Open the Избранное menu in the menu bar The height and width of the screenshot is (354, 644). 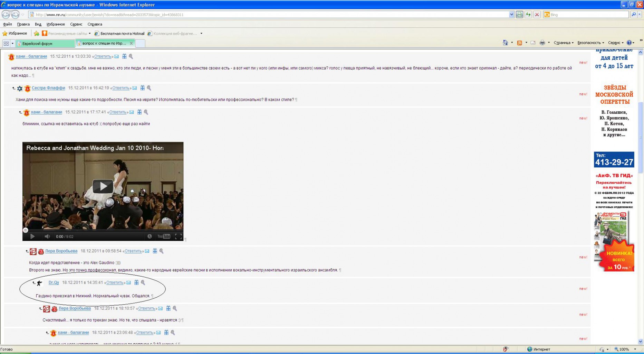click(56, 24)
